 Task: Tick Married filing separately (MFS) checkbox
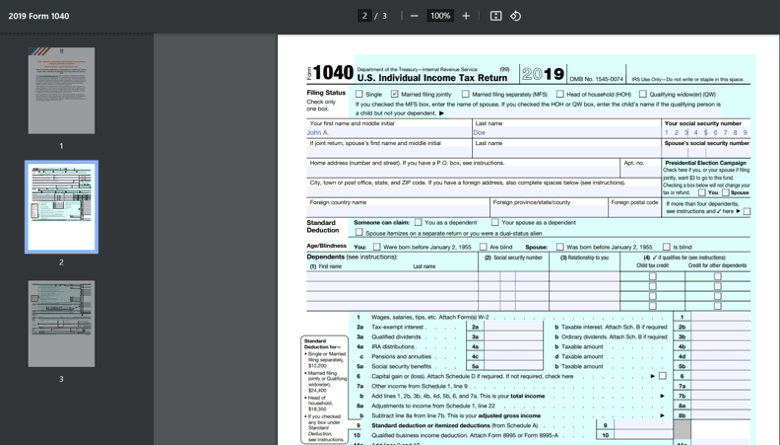point(465,94)
